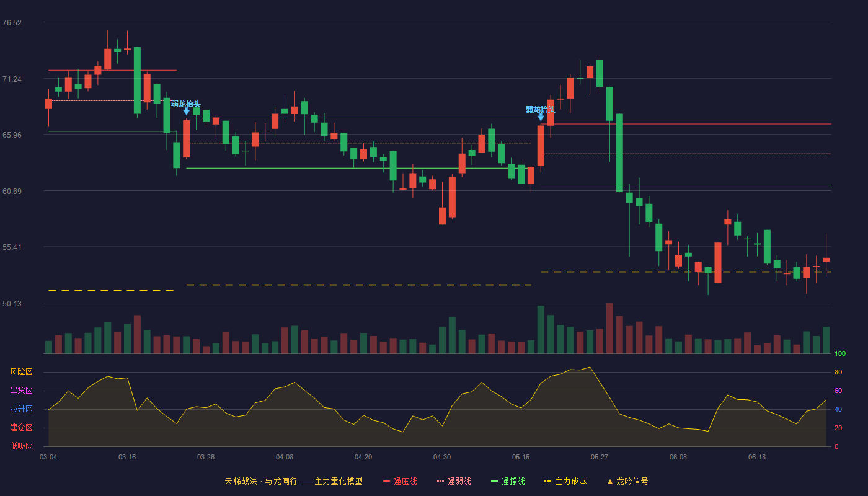
Task: Click the 04-08 date label
Action: coord(285,457)
